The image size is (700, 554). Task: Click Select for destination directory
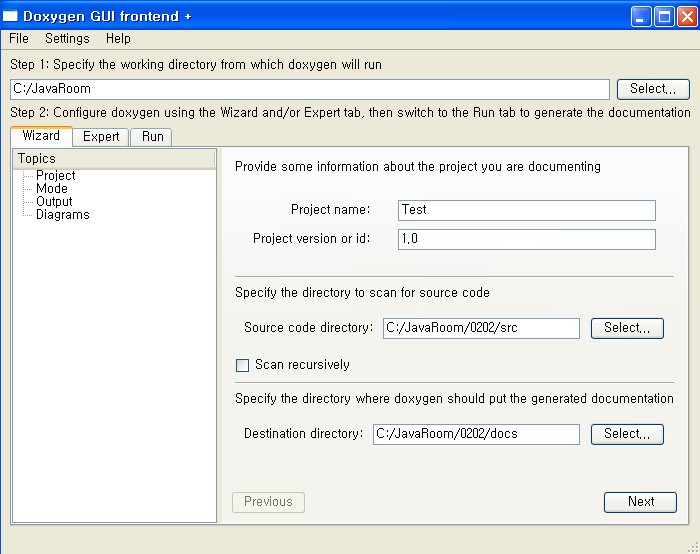(627, 434)
